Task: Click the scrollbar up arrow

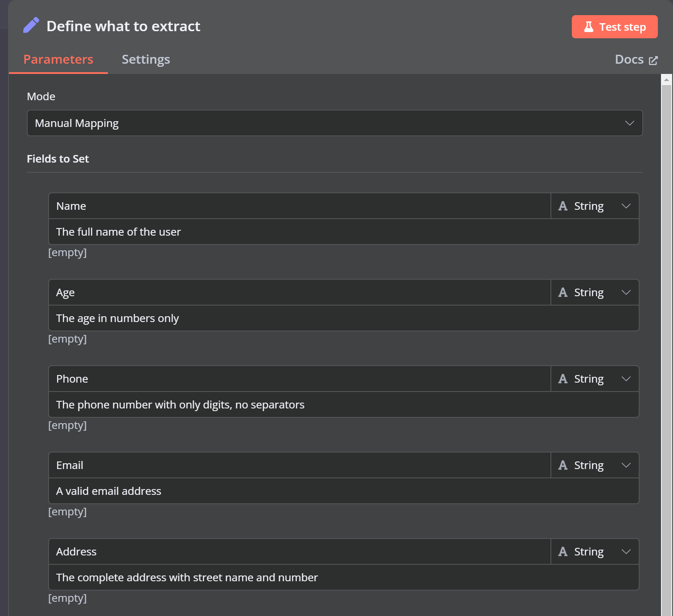Action: click(x=666, y=80)
